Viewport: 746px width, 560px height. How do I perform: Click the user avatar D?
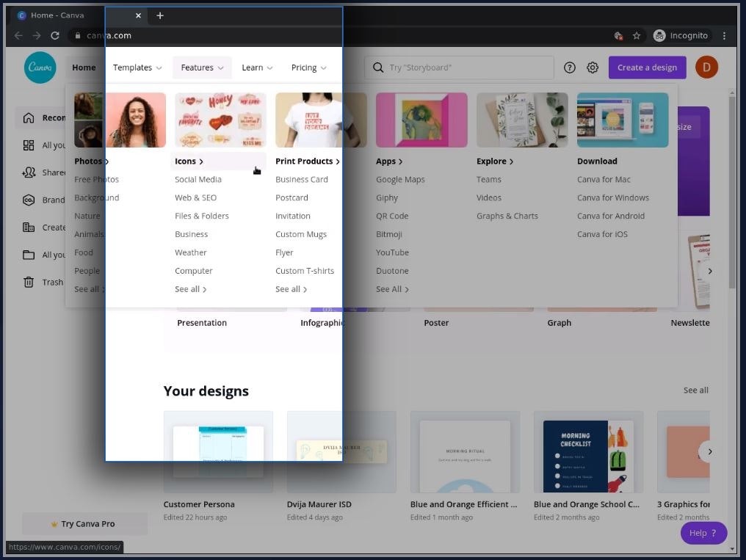(x=706, y=68)
